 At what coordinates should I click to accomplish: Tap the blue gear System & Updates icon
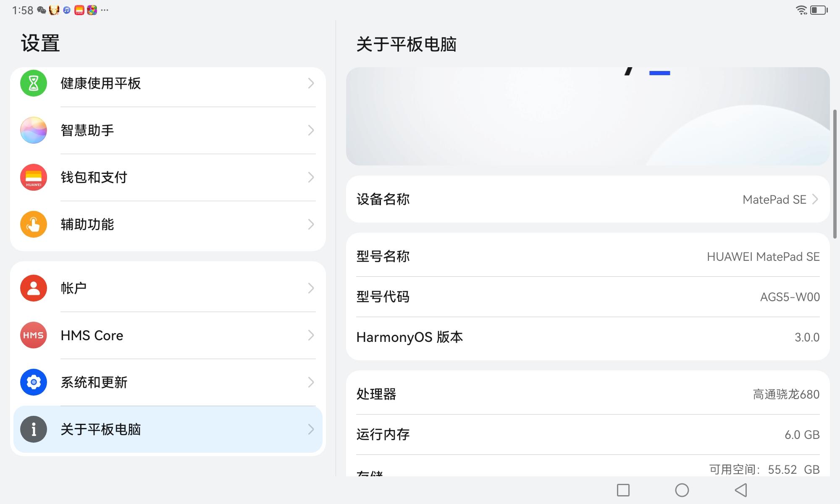[x=34, y=382]
